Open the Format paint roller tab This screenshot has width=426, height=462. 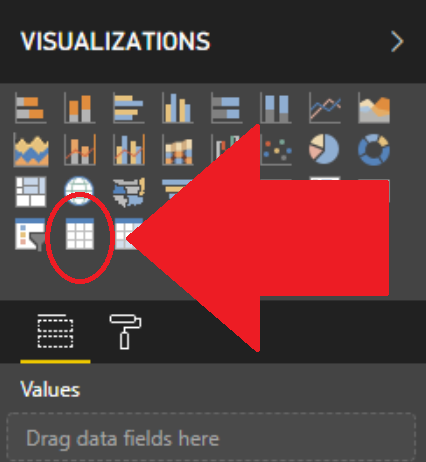pyautogui.click(x=125, y=332)
